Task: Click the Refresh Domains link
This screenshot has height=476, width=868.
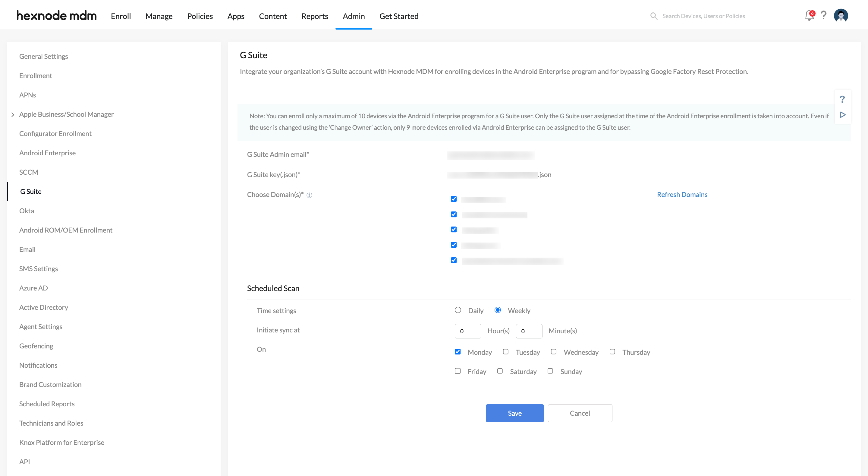Action: coord(682,194)
